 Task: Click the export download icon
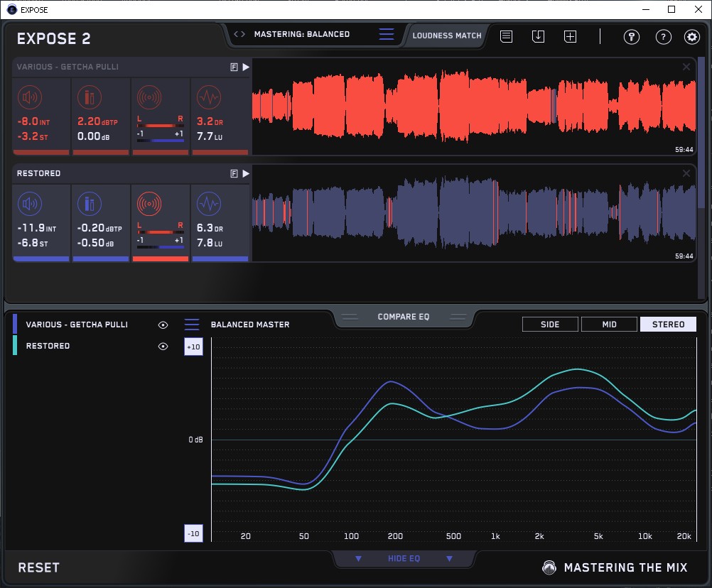tap(539, 37)
